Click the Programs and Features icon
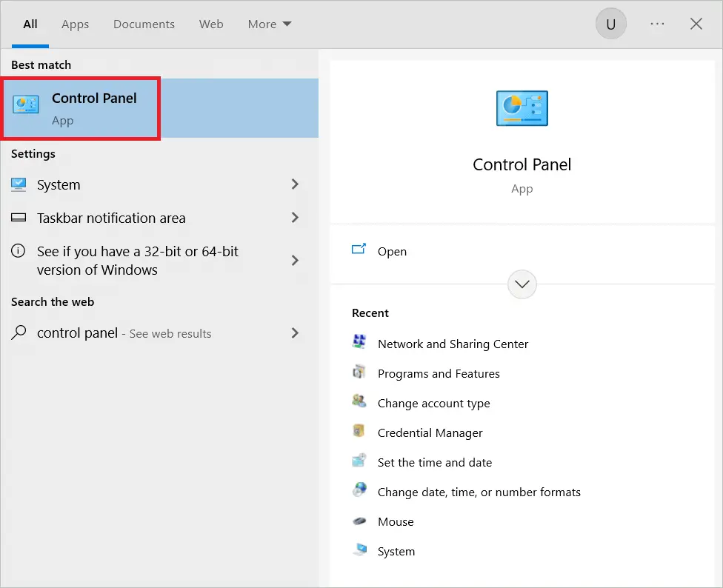 click(x=359, y=372)
